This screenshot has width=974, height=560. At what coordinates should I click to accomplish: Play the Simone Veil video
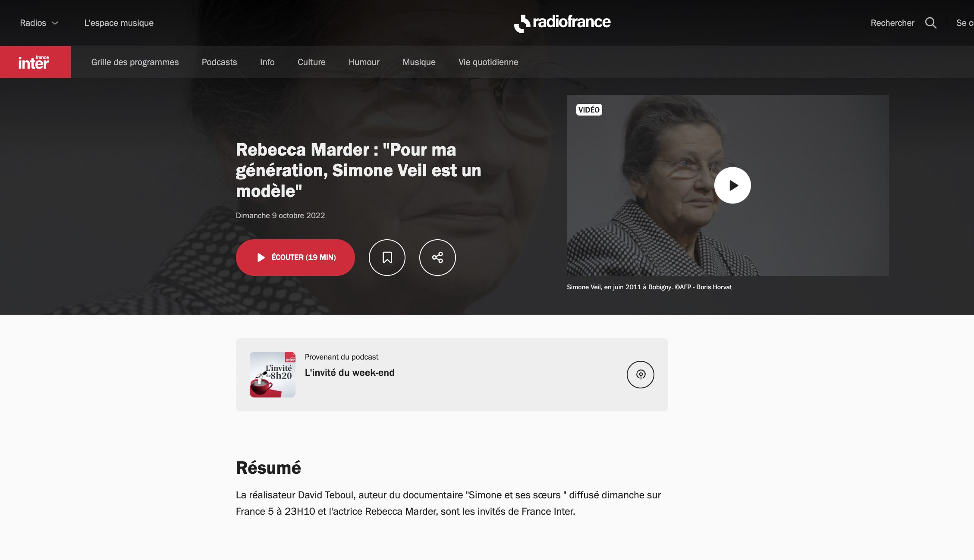(732, 185)
